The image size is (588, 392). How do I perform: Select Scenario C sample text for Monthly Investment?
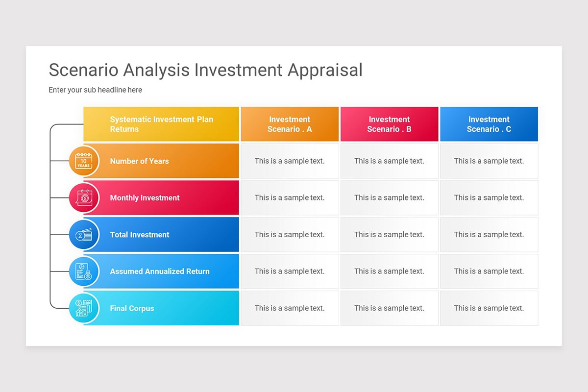[x=489, y=198]
